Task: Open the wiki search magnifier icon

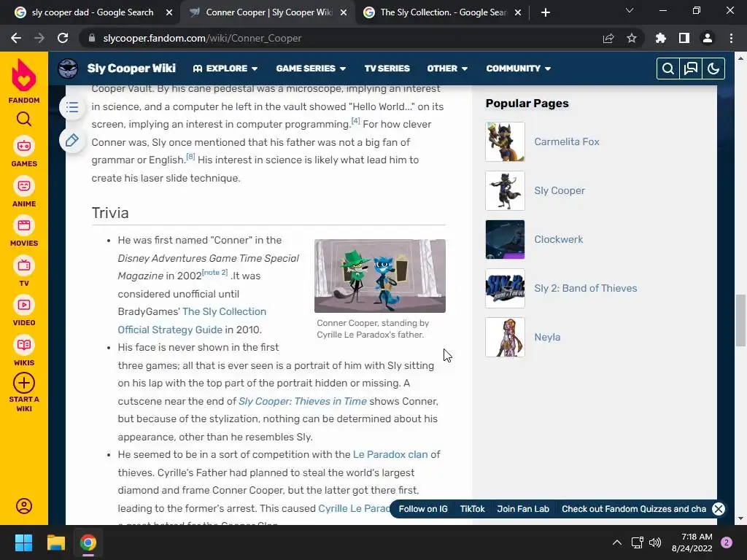Action: (x=668, y=69)
